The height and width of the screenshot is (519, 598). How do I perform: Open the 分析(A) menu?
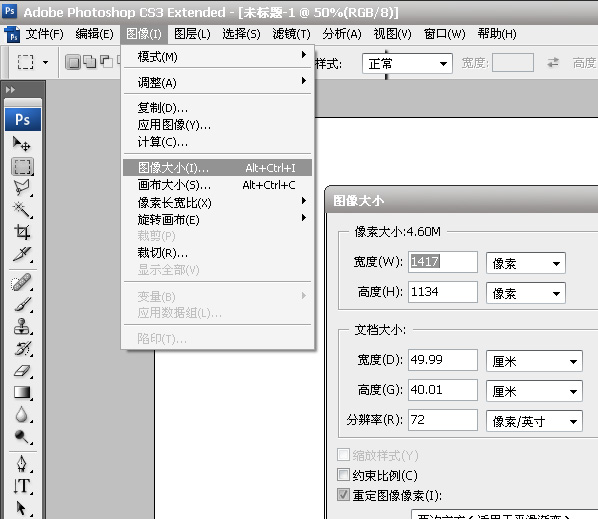(x=342, y=34)
